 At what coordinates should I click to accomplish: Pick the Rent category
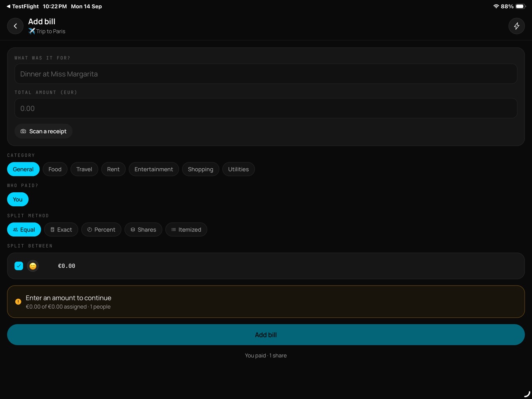coord(113,169)
